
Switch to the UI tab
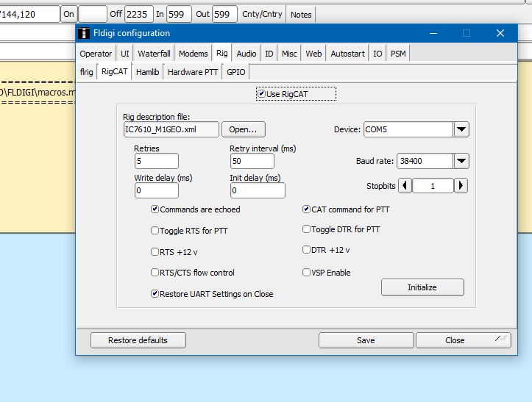click(125, 54)
